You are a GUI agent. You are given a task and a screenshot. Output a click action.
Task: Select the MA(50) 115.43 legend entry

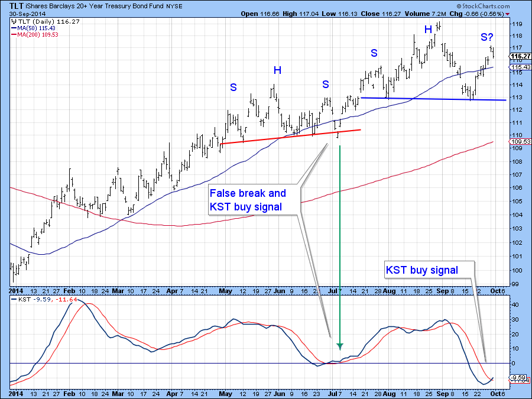36,28
